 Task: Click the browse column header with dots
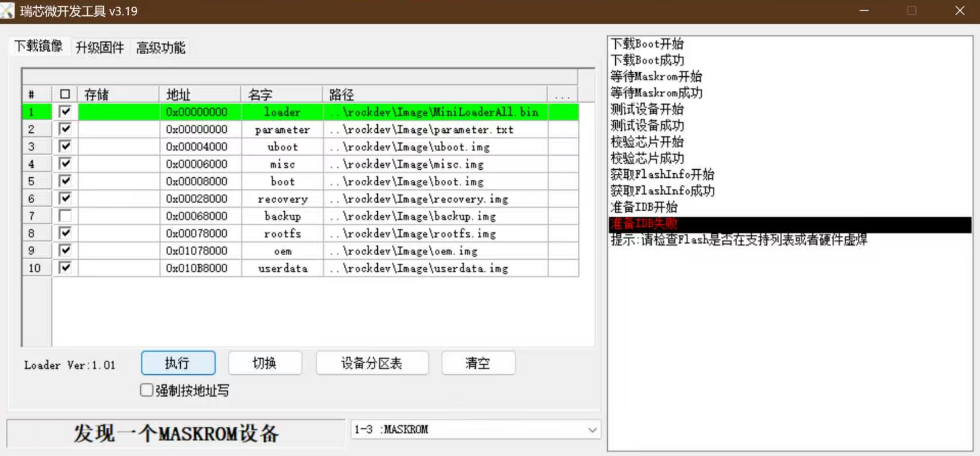[x=563, y=95]
